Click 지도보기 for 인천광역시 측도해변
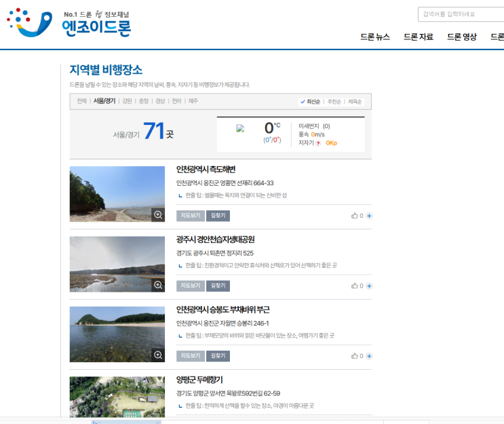This screenshot has height=424, width=504. tap(191, 215)
